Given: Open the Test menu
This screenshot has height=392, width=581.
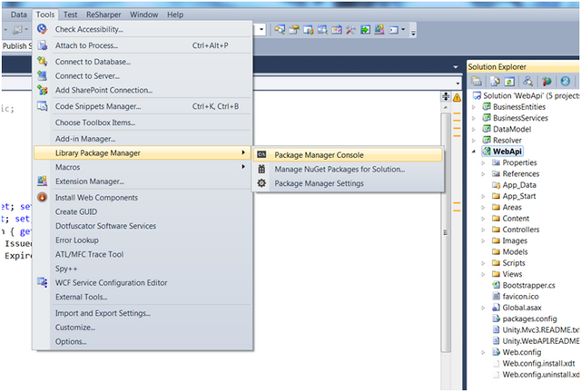Looking at the screenshot, I should pyautogui.click(x=71, y=15).
